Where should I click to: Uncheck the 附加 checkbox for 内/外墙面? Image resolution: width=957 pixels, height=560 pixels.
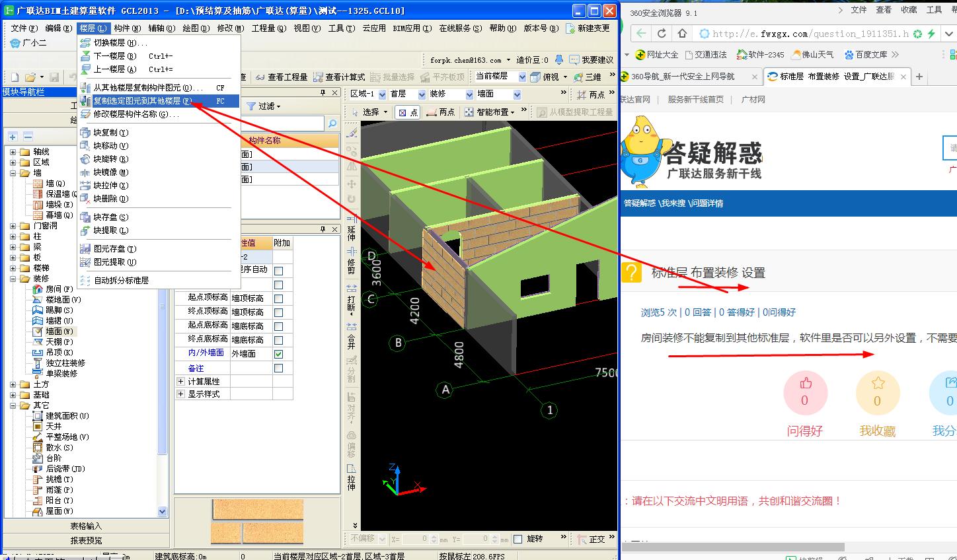point(279,354)
